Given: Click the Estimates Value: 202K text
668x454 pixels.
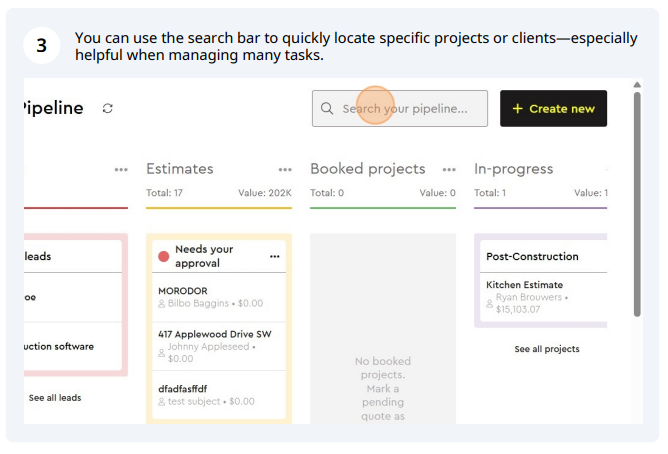Looking at the screenshot, I should pos(265,193).
